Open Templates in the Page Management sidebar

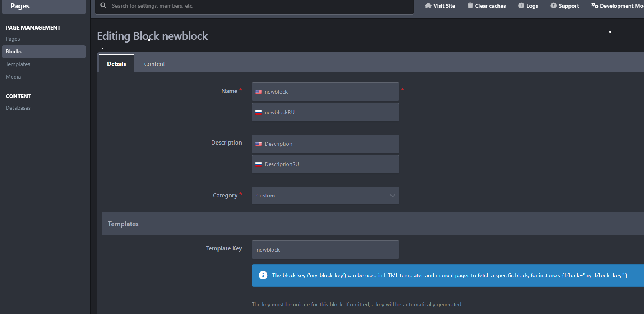[x=18, y=64]
